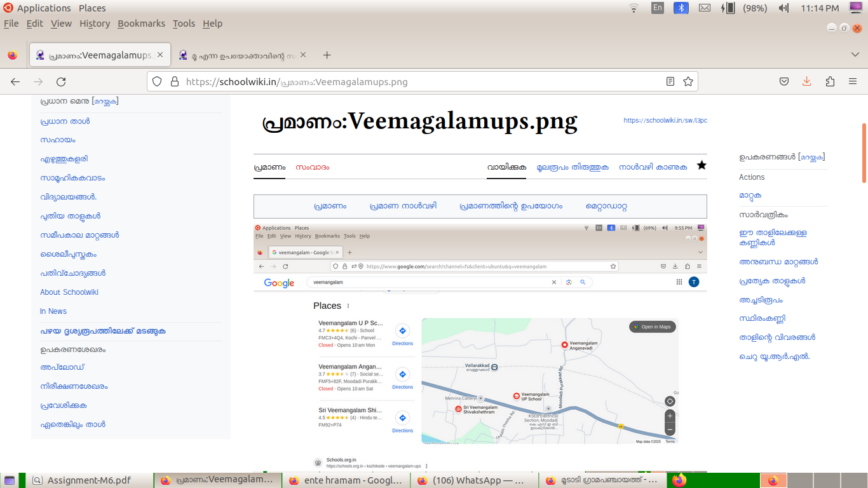Open Firefox hamburger application menu
Image resolution: width=868 pixels, height=488 pixels.
pyautogui.click(x=853, y=82)
